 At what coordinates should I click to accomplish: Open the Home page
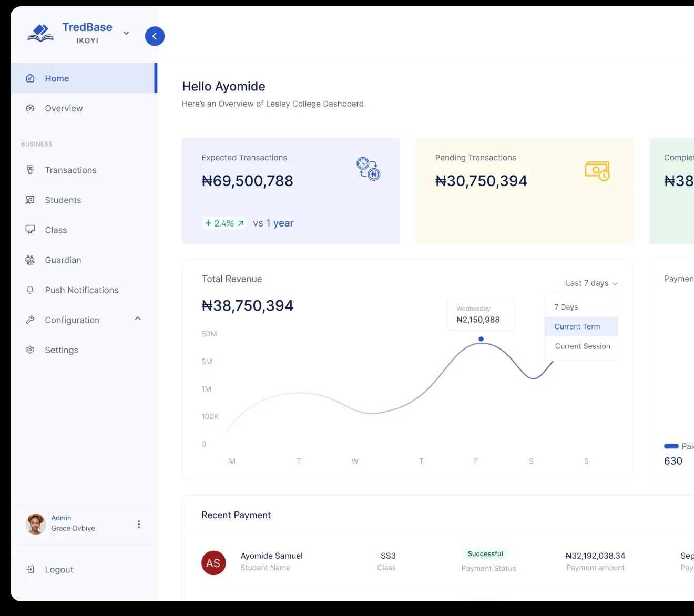click(x=57, y=78)
